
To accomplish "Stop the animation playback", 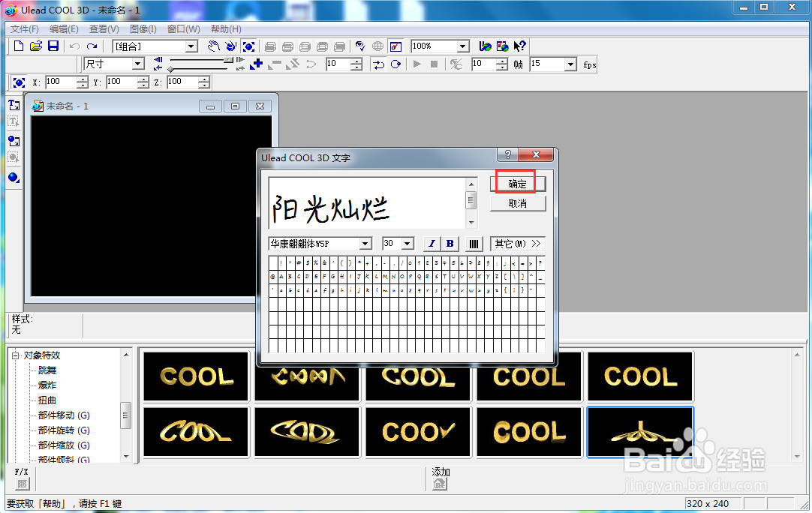I will 434,64.
